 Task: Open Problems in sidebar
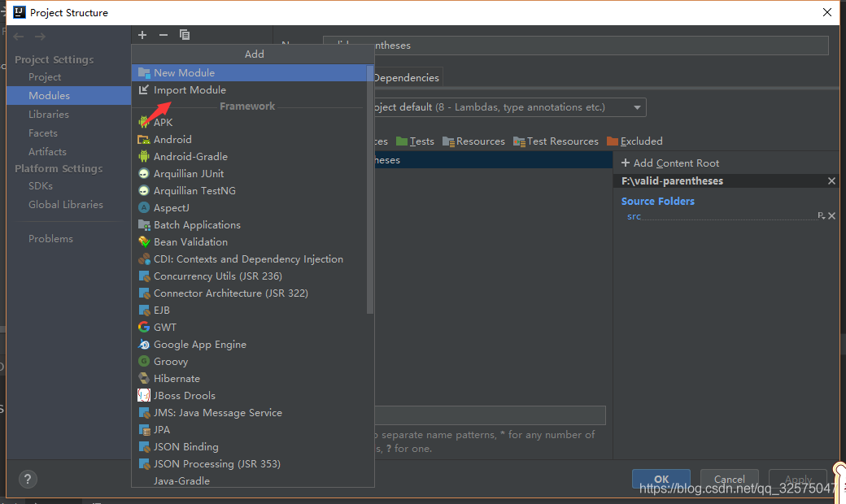(x=50, y=239)
